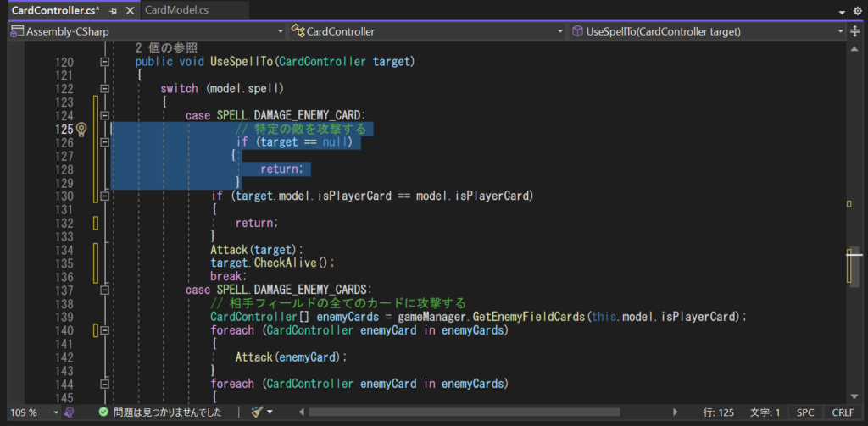Click line number 132 in the margin
Screen dimensions: 868x426
coord(64,223)
